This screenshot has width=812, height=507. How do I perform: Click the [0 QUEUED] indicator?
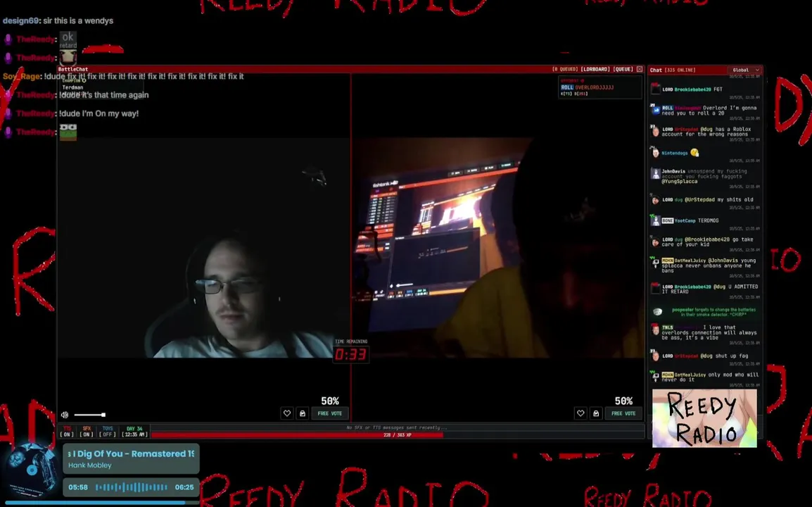(x=565, y=69)
